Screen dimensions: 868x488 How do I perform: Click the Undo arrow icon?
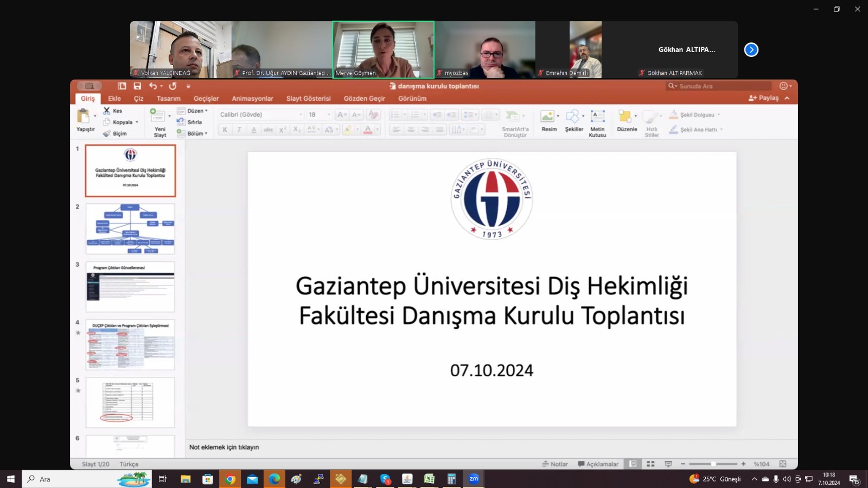(x=153, y=86)
